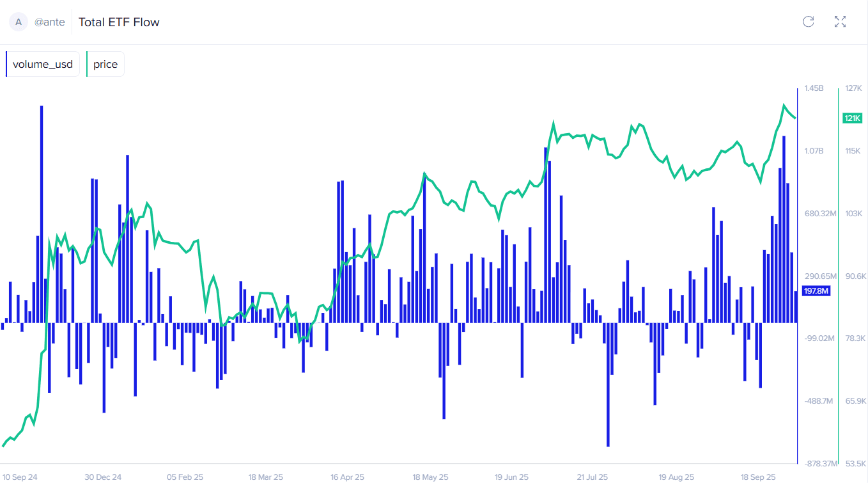Click the lowest negative bar near July 2025
868x483 pixels.
coord(608,384)
